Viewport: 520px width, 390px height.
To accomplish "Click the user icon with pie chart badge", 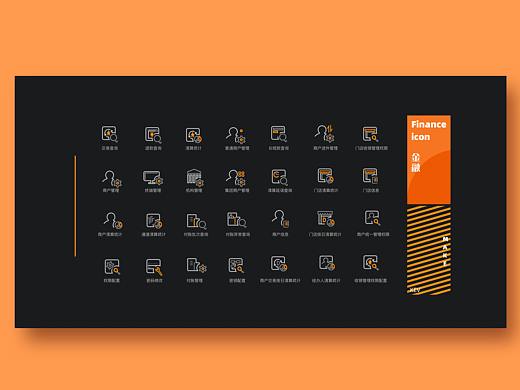I will click(x=113, y=220).
